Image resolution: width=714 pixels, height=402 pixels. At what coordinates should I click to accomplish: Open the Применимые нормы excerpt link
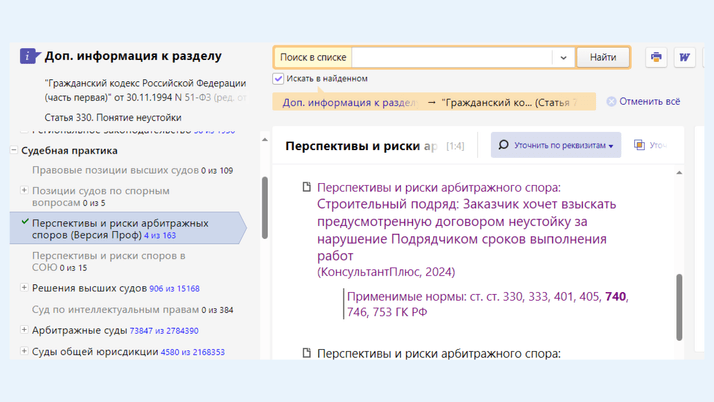click(x=487, y=304)
